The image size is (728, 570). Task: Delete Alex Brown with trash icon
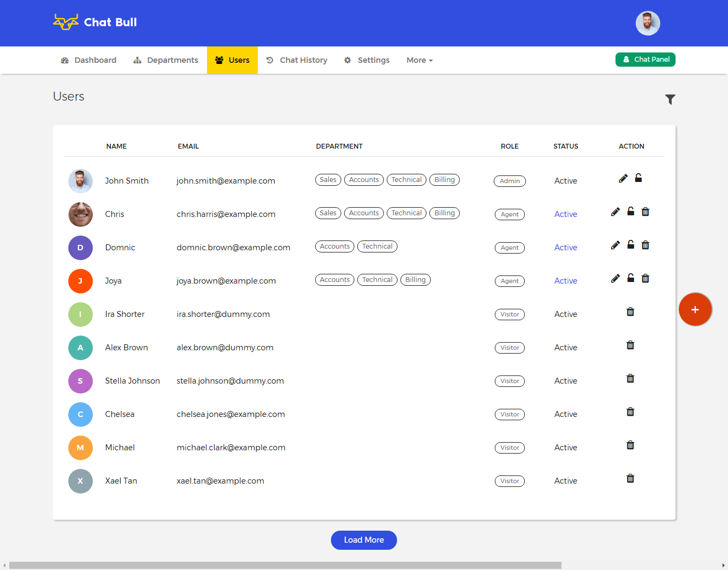coord(630,345)
